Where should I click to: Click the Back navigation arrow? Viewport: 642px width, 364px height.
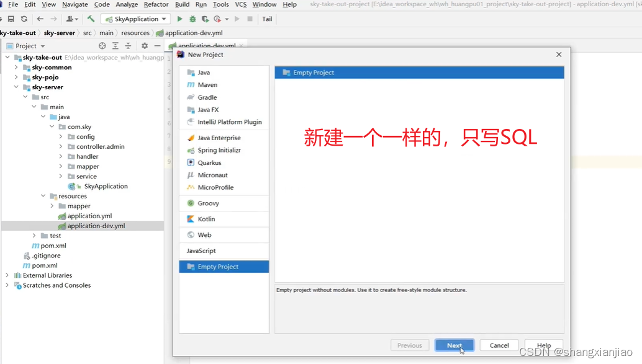point(40,19)
